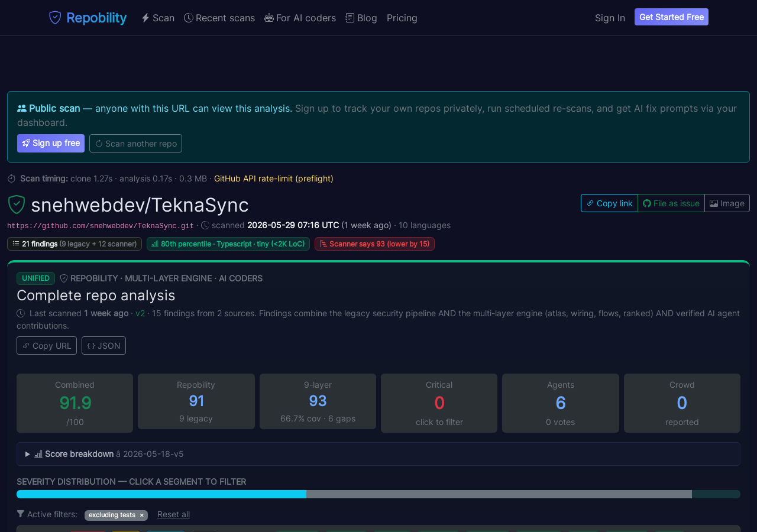Click the Combined 91.9 score card

tap(75, 403)
